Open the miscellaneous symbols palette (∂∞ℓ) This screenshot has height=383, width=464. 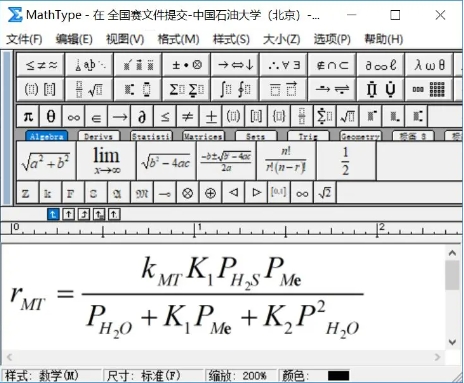click(381, 65)
